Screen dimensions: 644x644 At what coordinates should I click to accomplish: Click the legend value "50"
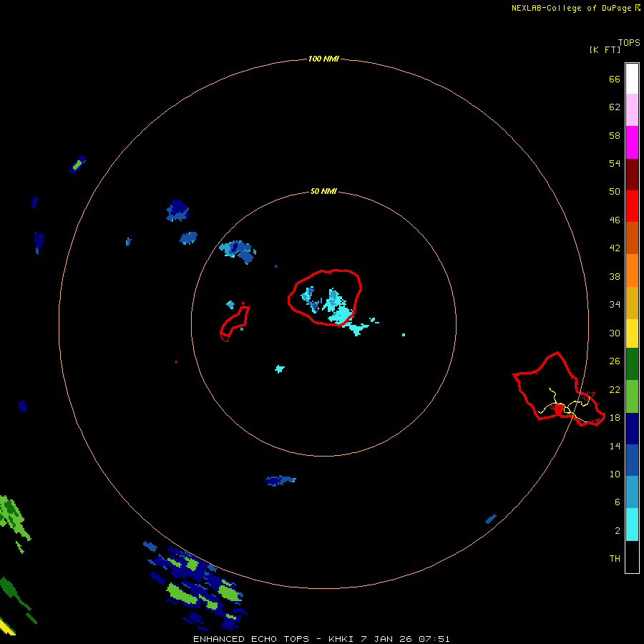pyautogui.click(x=615, y=192)
